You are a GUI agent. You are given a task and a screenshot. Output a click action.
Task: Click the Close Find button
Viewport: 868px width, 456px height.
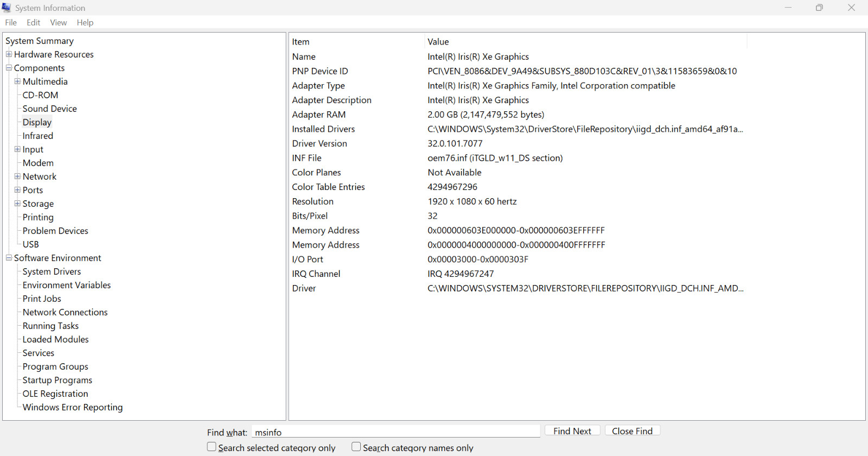pos(633,430)
